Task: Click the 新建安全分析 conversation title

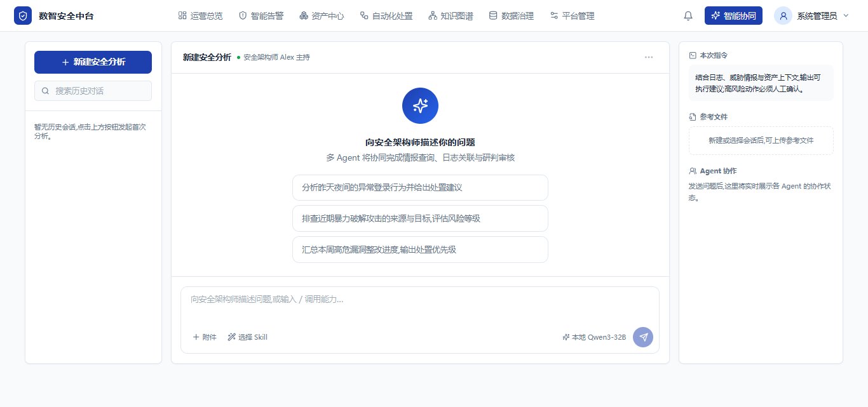Action: point(207,57)
